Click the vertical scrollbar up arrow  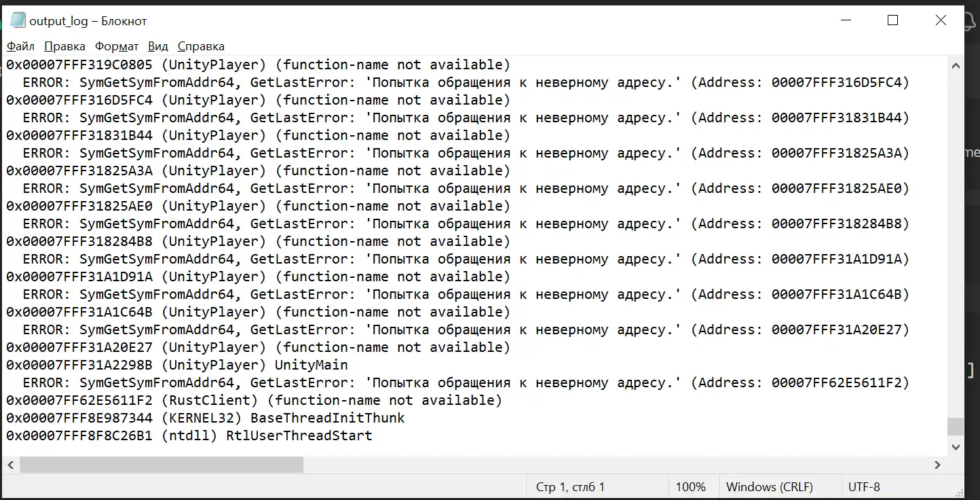coord(956,66)
